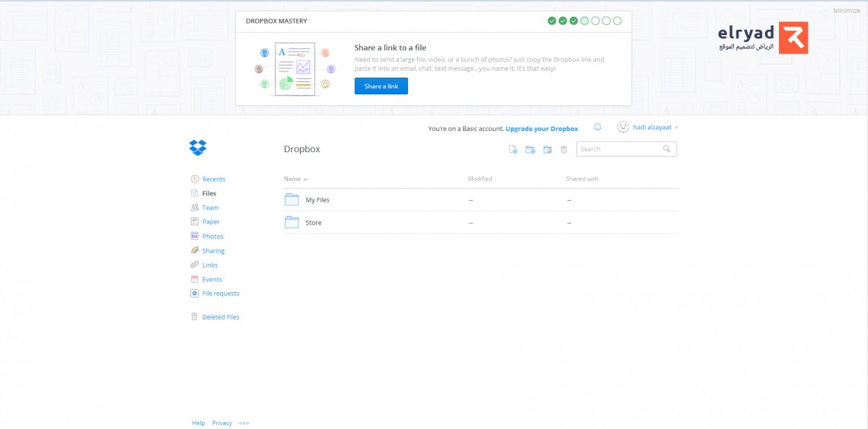The height and width of the screenshot is (429, 868).
Task: Open Deleted Files in the sidebar
Action: (x=221, y=316)
